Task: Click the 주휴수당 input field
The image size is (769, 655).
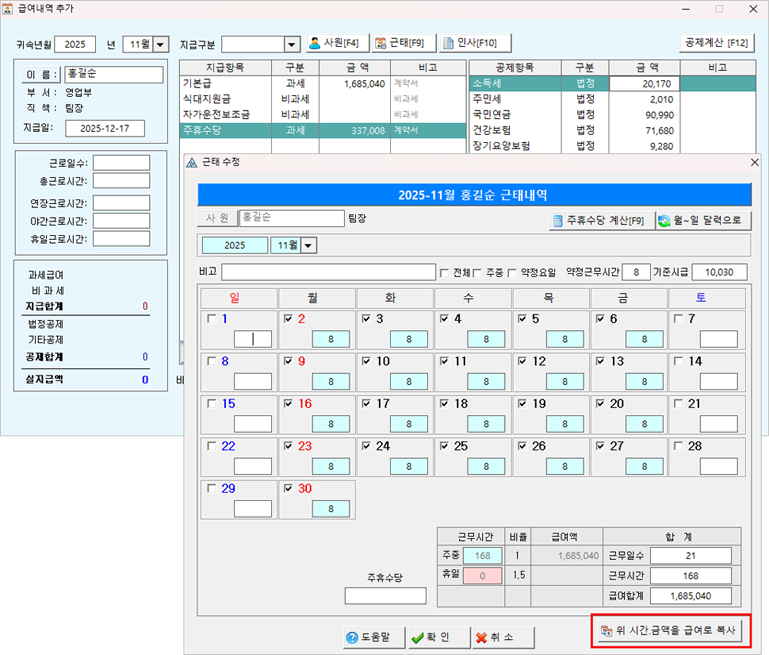Action: [x=385, y=596]
